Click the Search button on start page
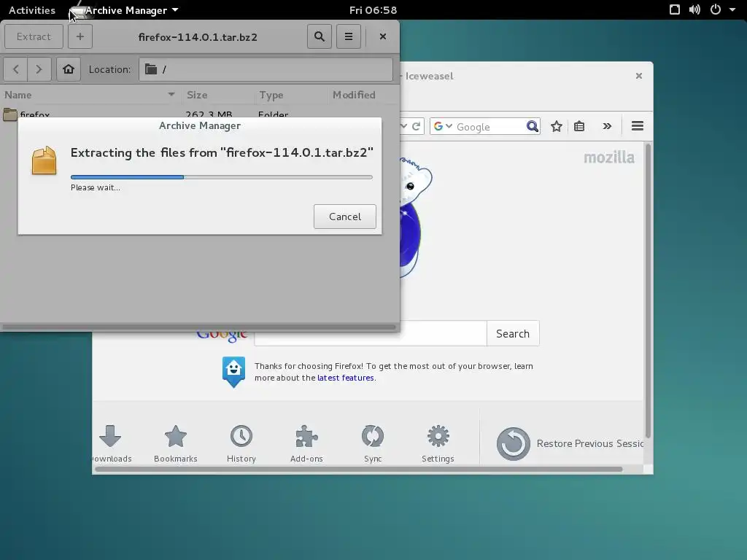 point(513,333)
